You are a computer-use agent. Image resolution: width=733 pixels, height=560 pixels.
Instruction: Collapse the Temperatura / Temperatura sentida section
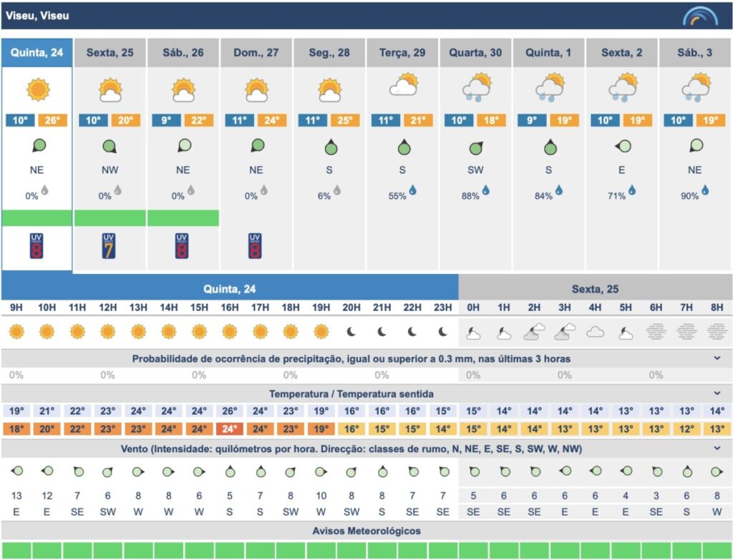point(717,393)
